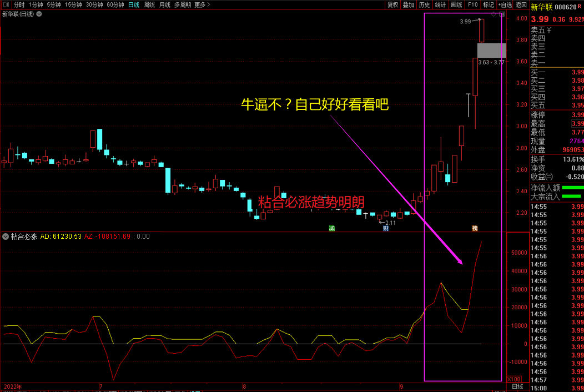Add stock via +自选 button

pos(504,4)
